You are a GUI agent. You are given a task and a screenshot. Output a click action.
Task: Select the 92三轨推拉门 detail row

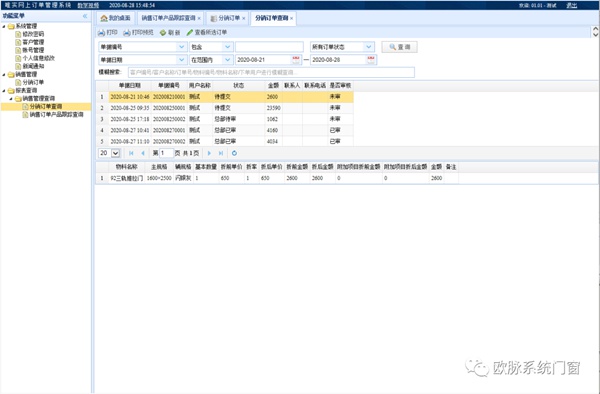(x=277, y=178)
